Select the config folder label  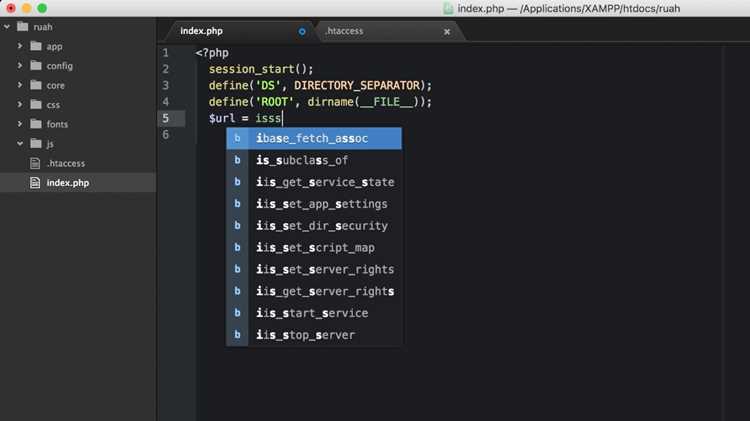(x=60, y=66)
